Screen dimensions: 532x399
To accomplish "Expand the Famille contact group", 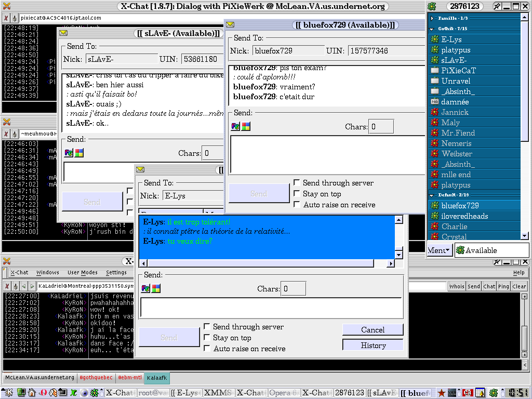I will pyautogui.click(x=433, y=18).
